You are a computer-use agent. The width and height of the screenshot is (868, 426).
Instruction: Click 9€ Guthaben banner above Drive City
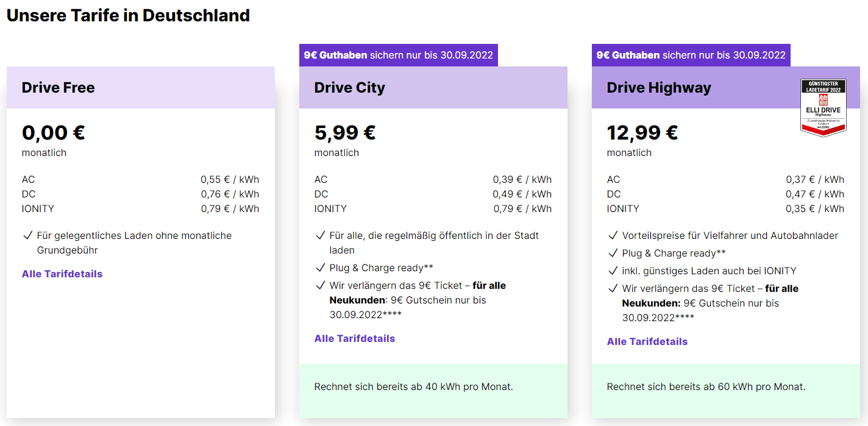[399, 55]
